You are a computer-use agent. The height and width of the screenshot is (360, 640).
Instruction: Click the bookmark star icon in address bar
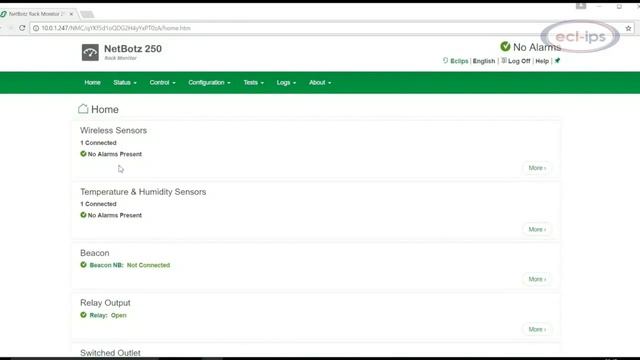tap(628, 28)
